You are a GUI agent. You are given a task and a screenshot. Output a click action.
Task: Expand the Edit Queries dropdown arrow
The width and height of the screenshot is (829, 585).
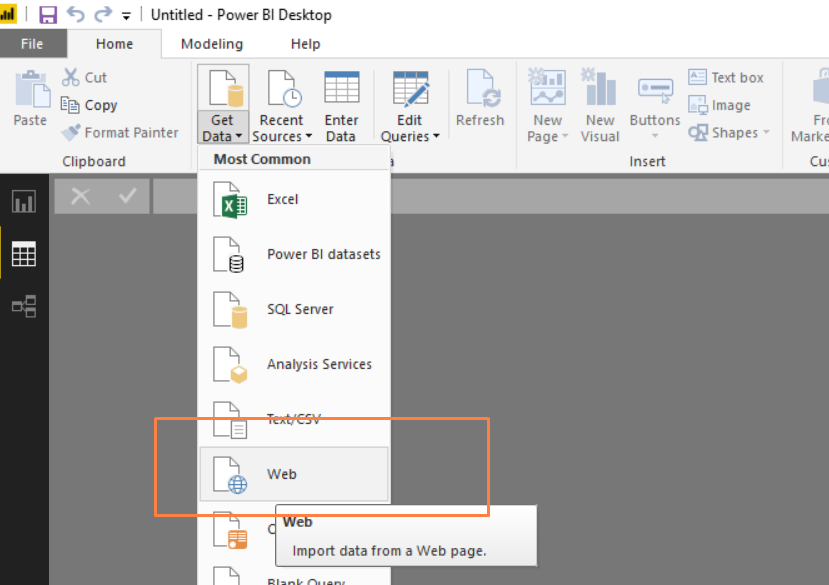436,136
